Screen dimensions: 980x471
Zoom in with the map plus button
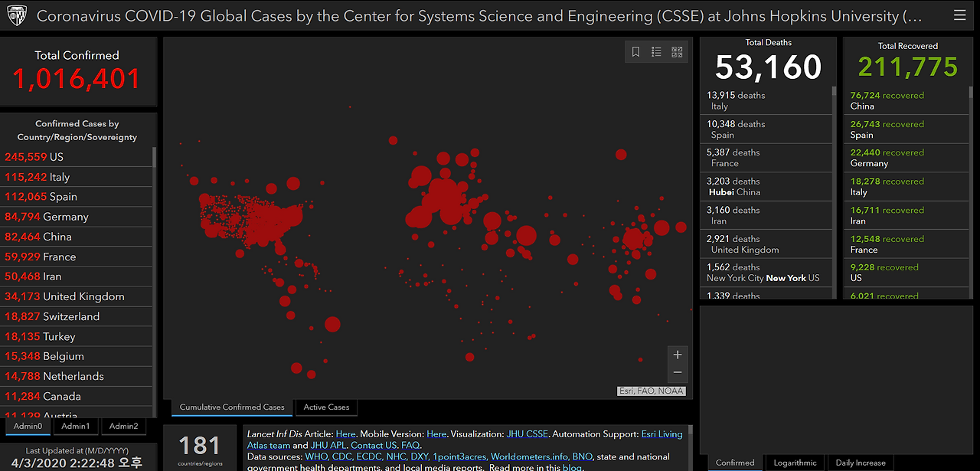678,355
